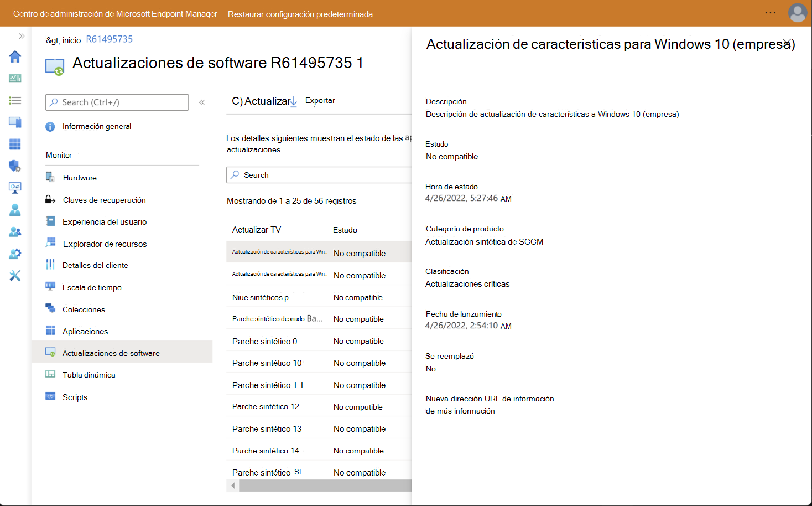Focus the Search field above the updates table

tap(319, 175)
